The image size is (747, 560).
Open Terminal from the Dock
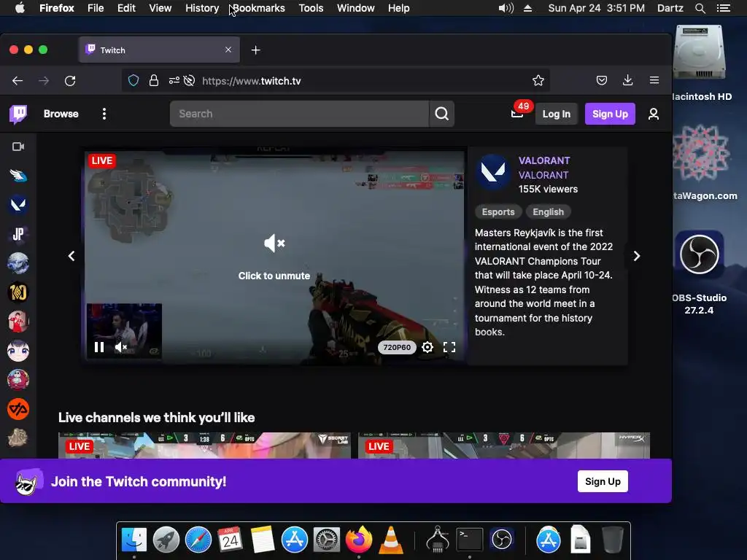[470, 540]
